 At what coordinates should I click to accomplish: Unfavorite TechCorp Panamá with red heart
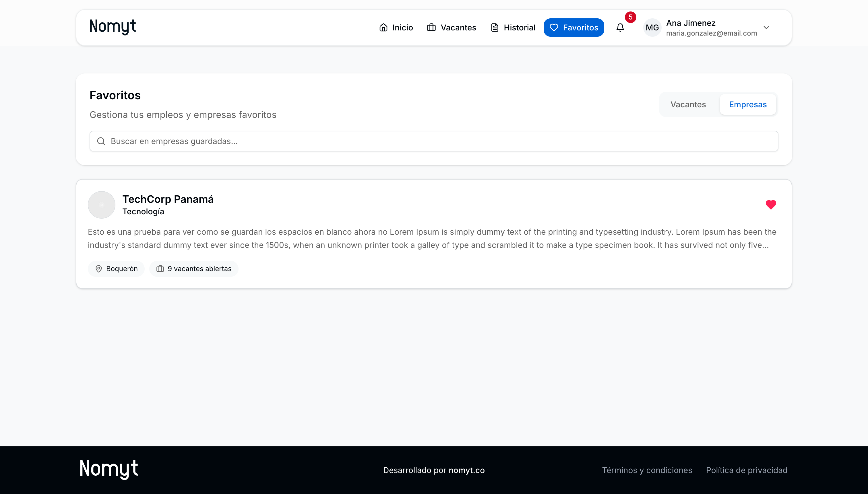pyautogui.click(x=771, y=205)
